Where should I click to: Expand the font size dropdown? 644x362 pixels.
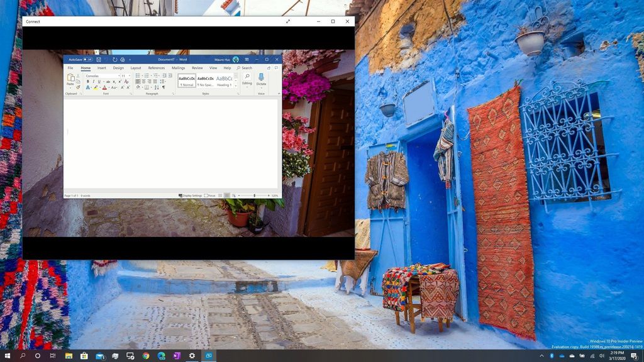pyautogui.click(x=130, y=75)
